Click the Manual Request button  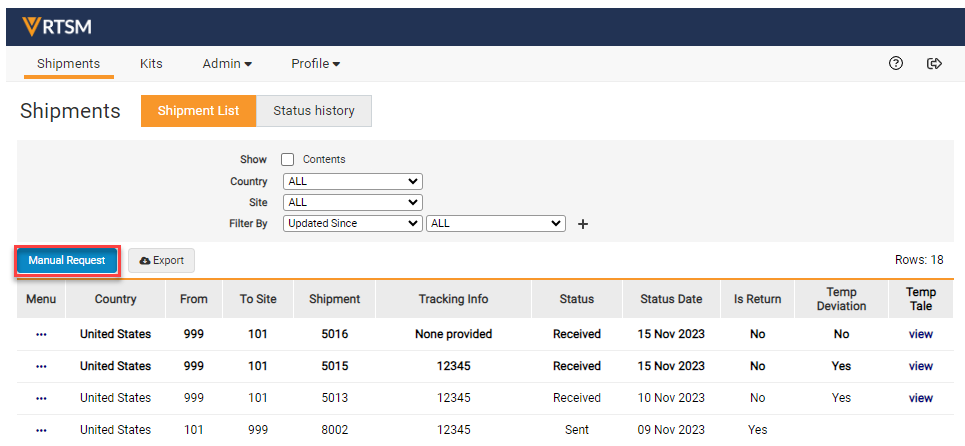[x=67, y=261]
